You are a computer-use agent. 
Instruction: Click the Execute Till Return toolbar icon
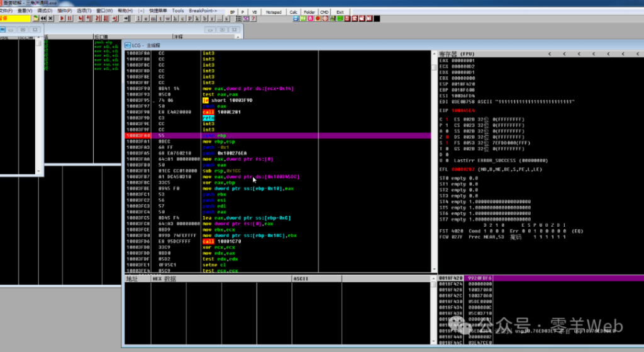coord(115,18)
